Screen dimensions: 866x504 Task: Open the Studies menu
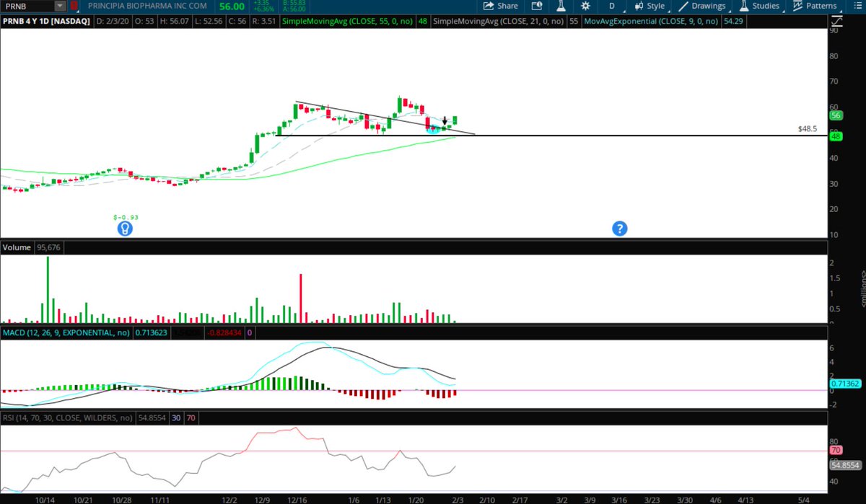click(759, 6)
